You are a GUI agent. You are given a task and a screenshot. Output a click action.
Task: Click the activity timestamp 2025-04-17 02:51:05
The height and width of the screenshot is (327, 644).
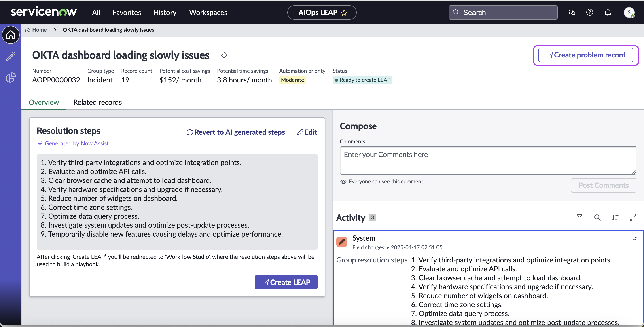[417, 247]
